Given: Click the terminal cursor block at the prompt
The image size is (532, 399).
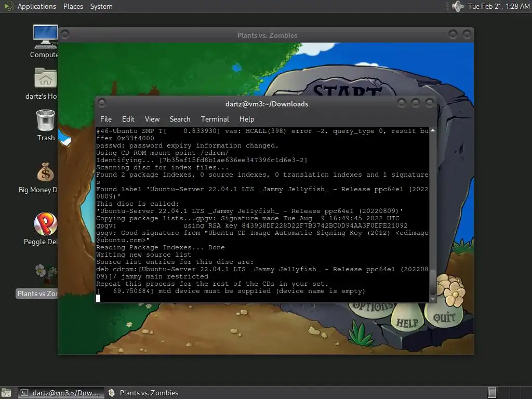Looking at the screenshot, I should click(x=98, y=298).
